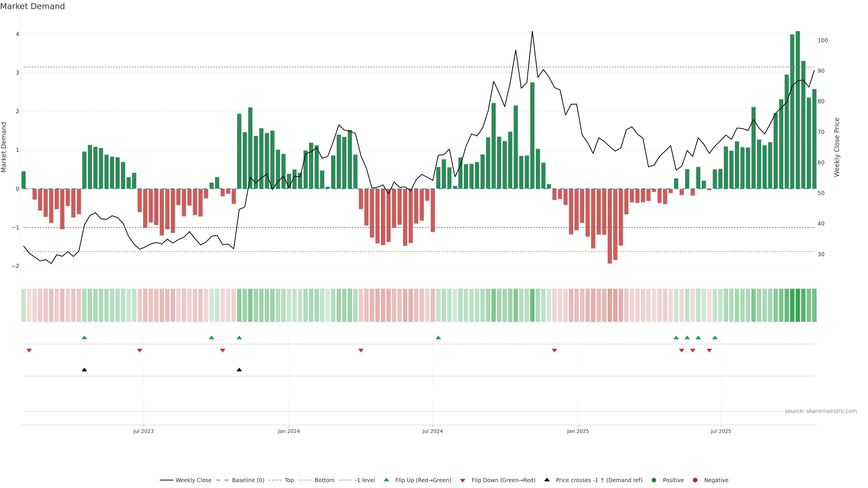Click the leftmost black price-cross triangle marker
The height and width of the screenshot is (488, 868).
[x=85, y=370]
